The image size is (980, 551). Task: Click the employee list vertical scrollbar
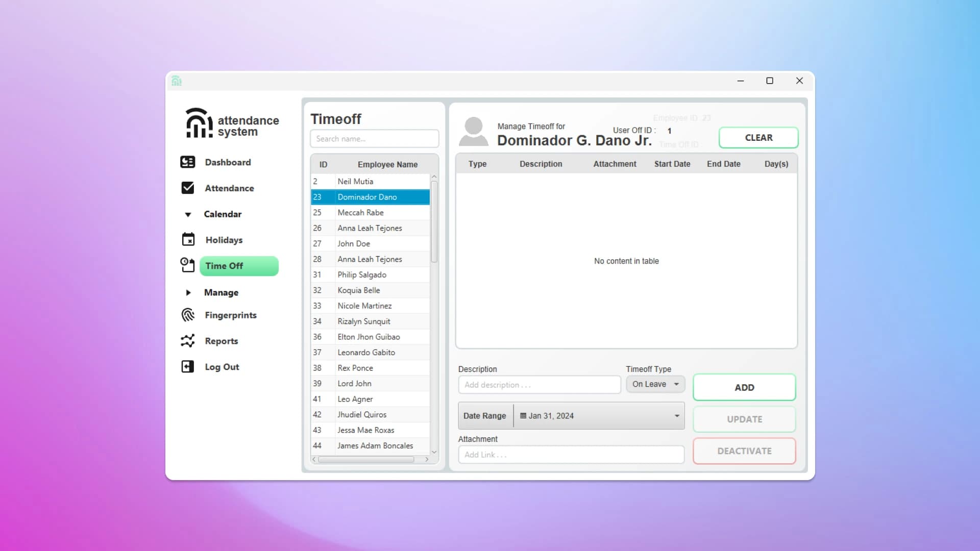434,222
